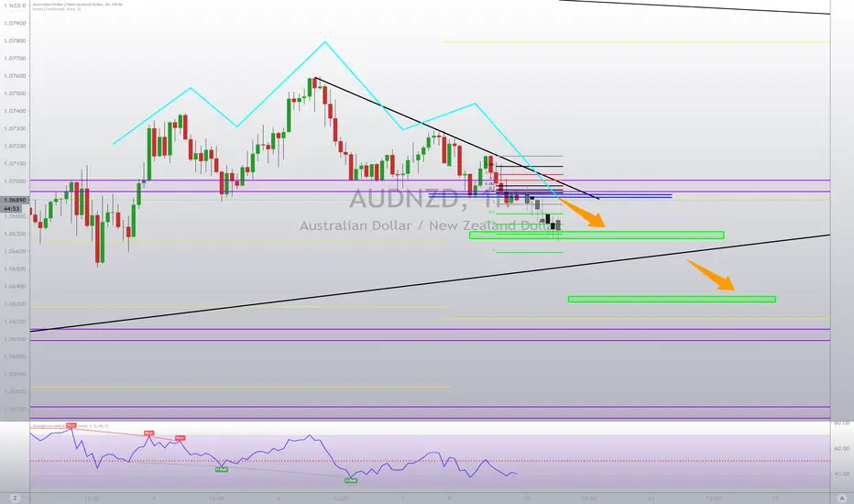Select the upper orange arrow drawing

click(x=582, y=213)
